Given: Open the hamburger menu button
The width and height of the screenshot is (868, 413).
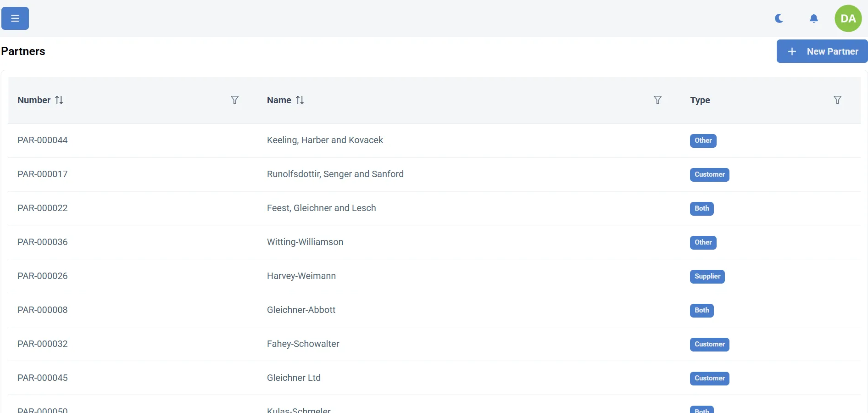Looking at the screenshot, I should click(15, 18).
